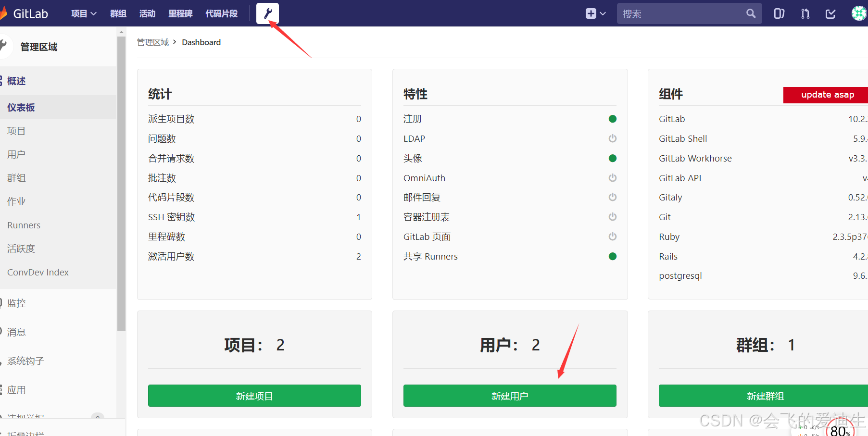Click the sidebar vertical scrollbar
This screenshot has height=436, width=868.
point(121,183)
